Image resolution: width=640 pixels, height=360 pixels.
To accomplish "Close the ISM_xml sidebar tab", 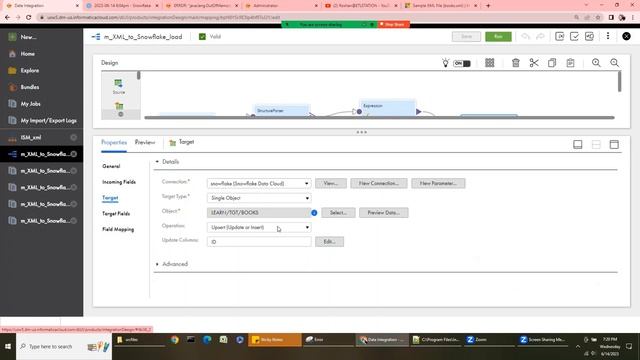I will (73, 138).
